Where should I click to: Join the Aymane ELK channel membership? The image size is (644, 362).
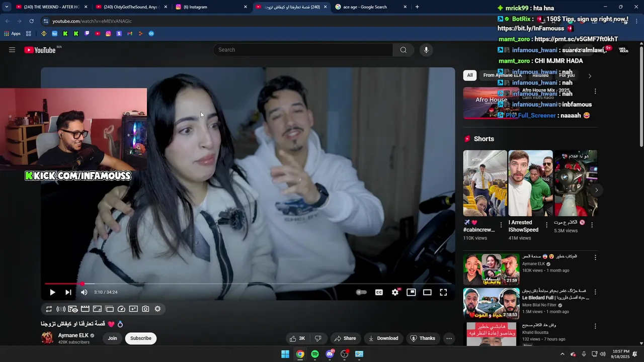tap(112, 338)
